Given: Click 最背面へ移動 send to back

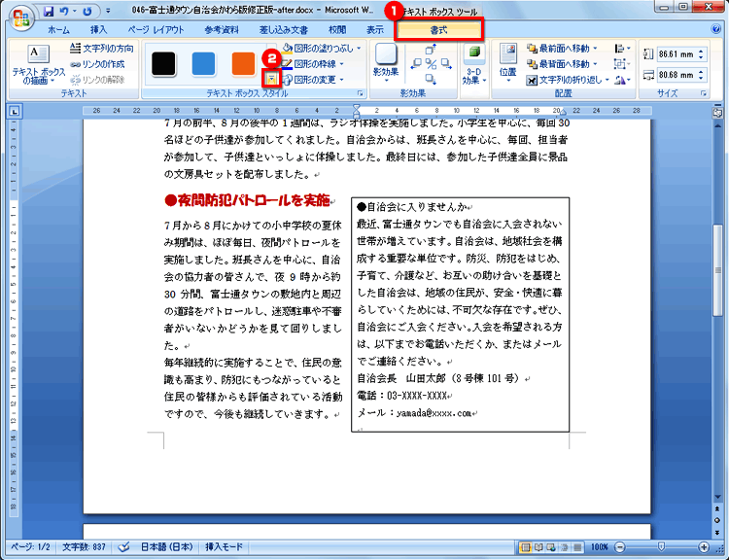Looking at the screenshot, I should click(x=563, y=64).
